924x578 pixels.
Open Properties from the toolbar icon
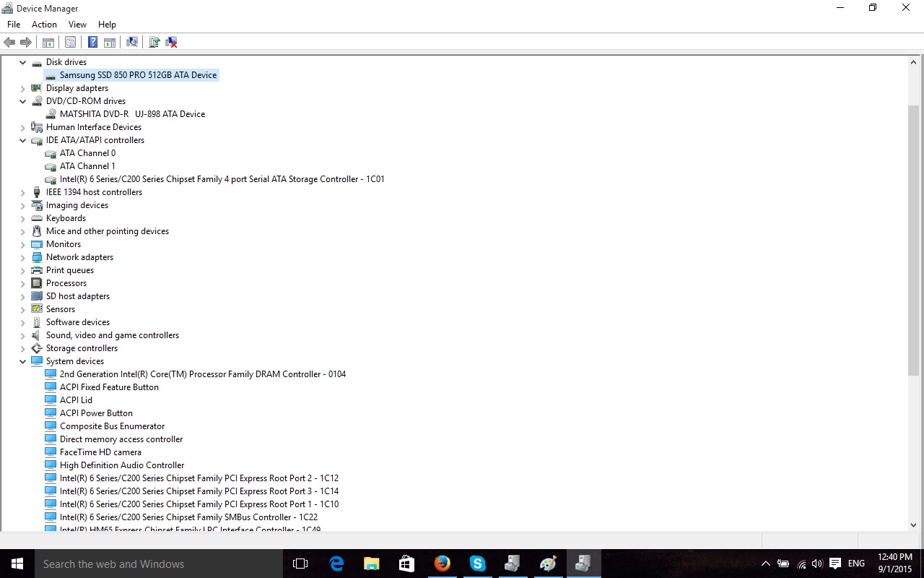(x=71, y=43)
